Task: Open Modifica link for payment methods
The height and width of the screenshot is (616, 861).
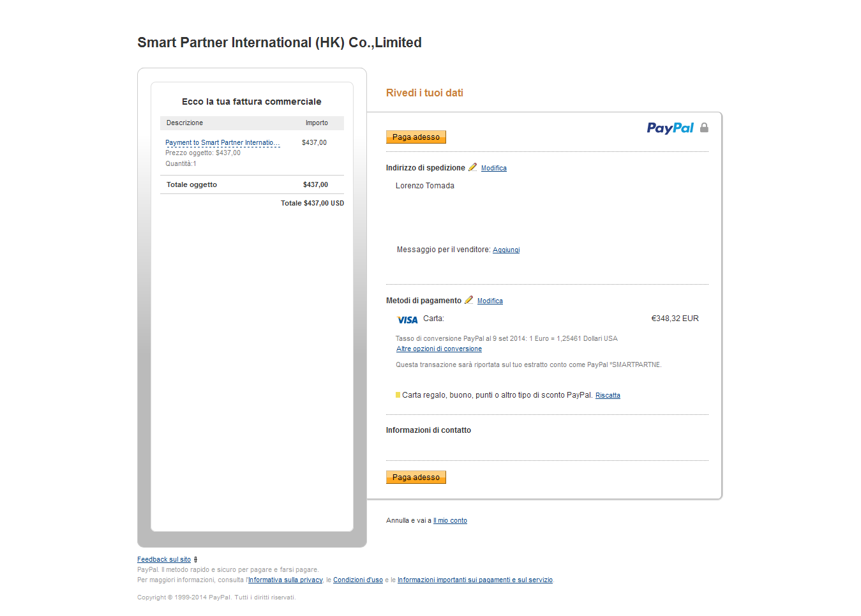Action: coord(490,301)
